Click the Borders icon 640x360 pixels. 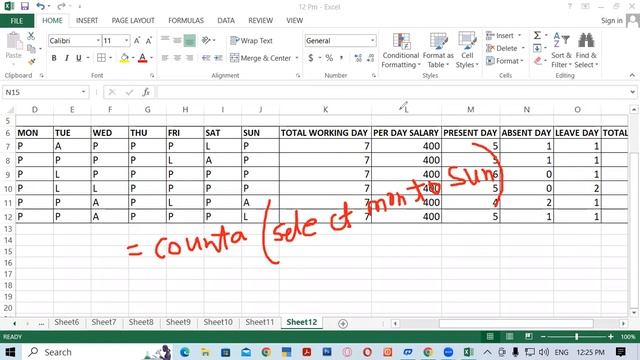[x=101, y=58]
